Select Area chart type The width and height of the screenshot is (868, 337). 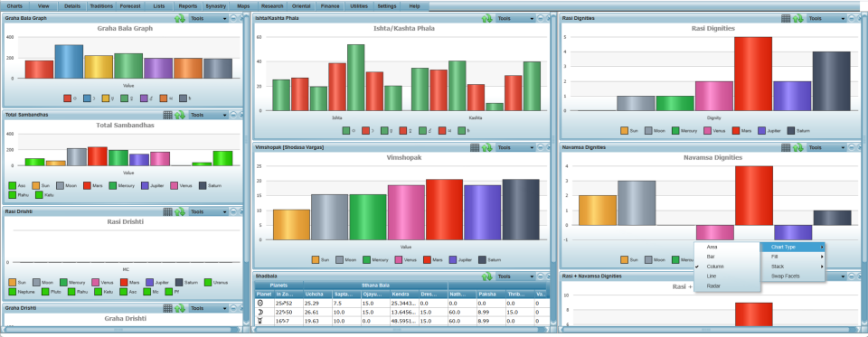coord(726,247)
